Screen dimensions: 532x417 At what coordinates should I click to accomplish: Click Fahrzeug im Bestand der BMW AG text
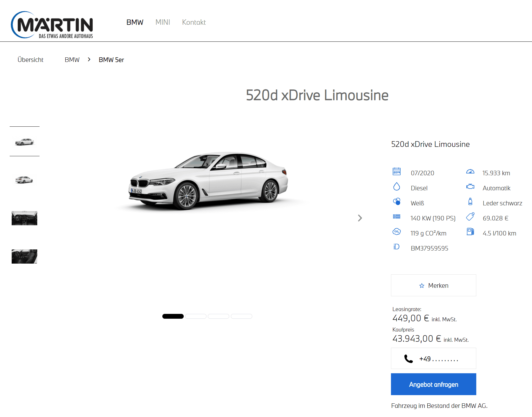click(439, 406)
